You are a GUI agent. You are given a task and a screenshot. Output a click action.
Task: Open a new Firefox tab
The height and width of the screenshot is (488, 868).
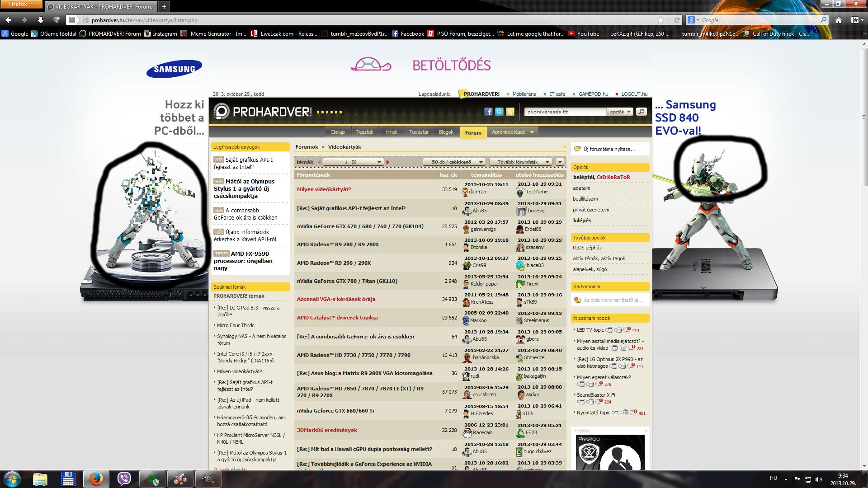[x=164, y=6]
